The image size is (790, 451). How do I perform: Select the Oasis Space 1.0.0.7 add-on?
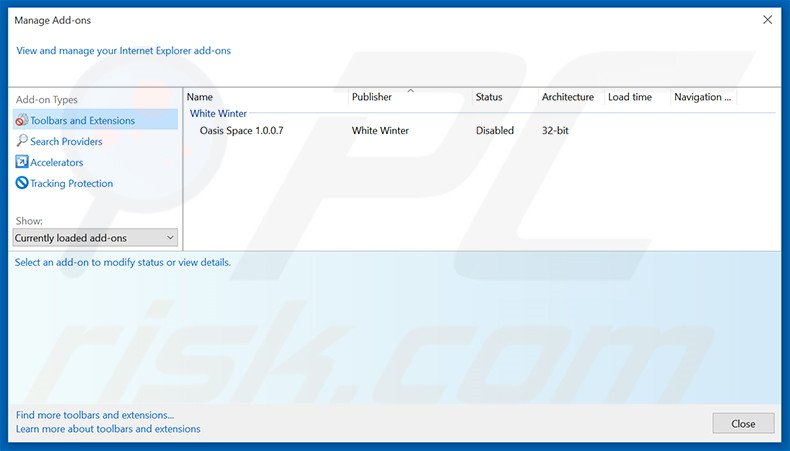(x=241, y=131)
